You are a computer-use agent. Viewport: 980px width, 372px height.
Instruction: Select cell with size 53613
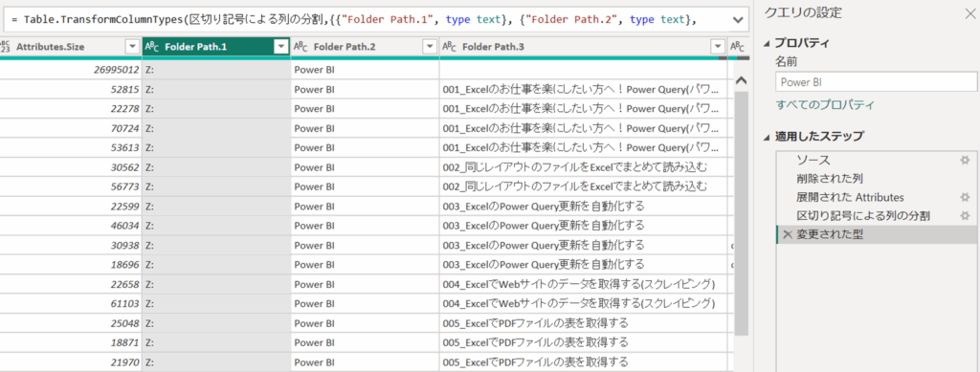pos(71,147)
